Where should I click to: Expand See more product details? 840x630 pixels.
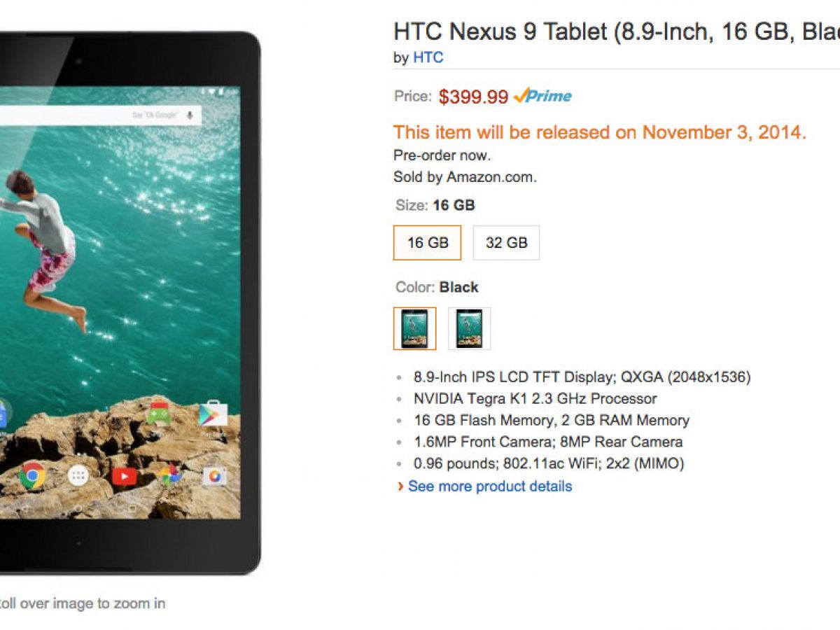[x=489, y=486]
